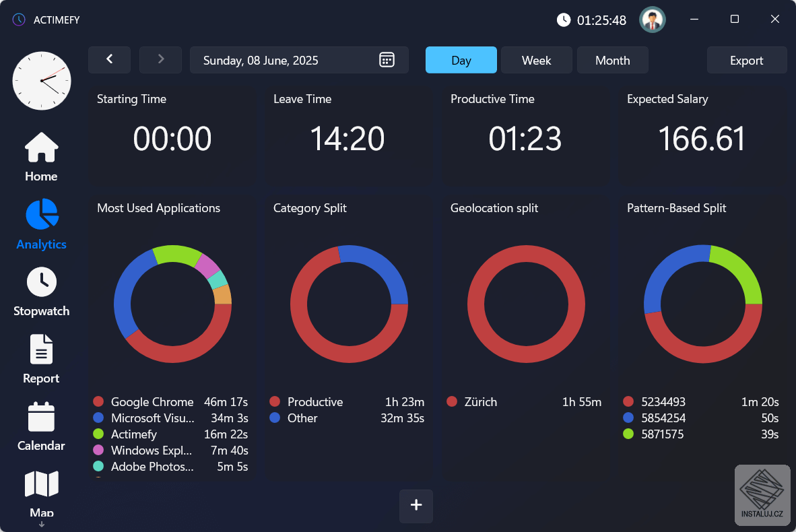Open the Map view icon

[42, 484]
